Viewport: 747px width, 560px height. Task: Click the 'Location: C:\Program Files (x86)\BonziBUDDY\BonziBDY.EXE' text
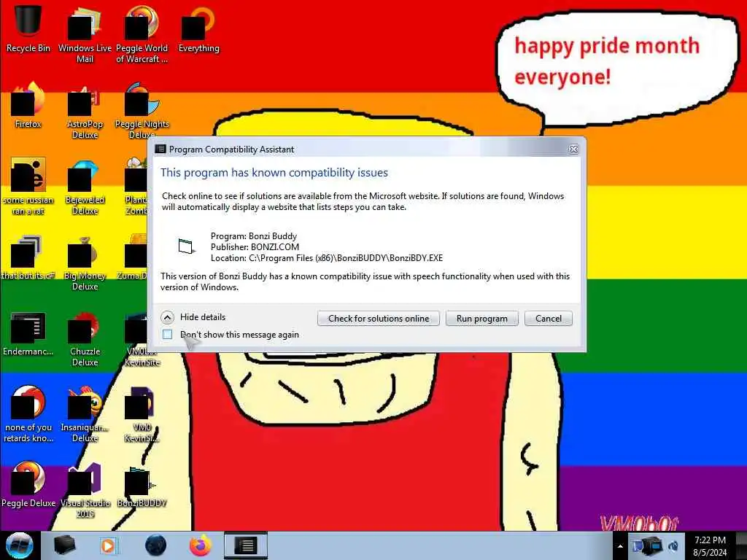(327, 258)
